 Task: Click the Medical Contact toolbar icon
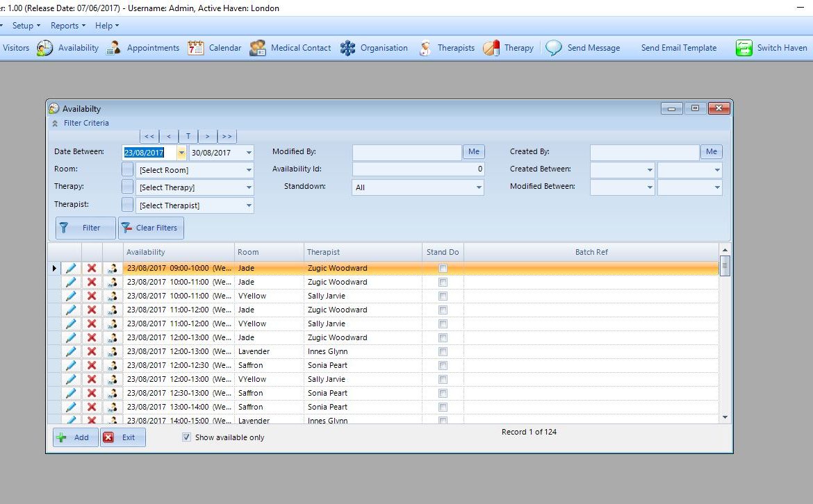(258, 48)
